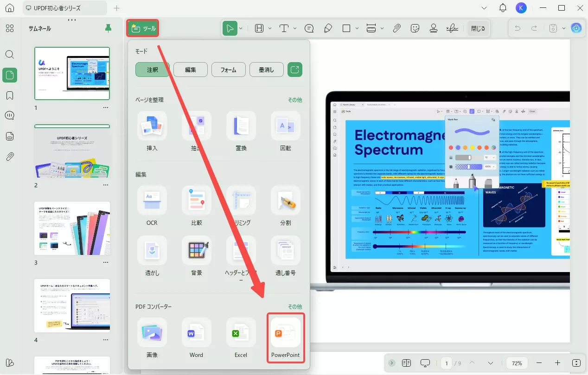The width and height of the screenshot is (588, 375).
Task: Zoom in with the plus button
Action: (557, 363)
